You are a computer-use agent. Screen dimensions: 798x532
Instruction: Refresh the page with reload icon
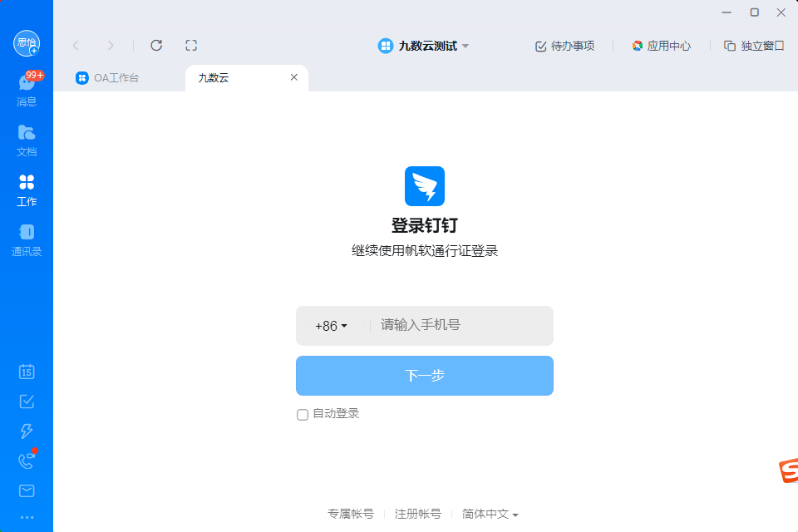tap(156, 46)
